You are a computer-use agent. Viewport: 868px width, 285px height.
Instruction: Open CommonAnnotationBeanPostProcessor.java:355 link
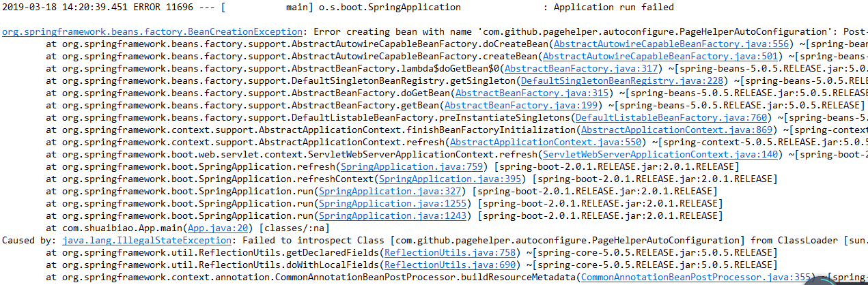tap(695, 277)
